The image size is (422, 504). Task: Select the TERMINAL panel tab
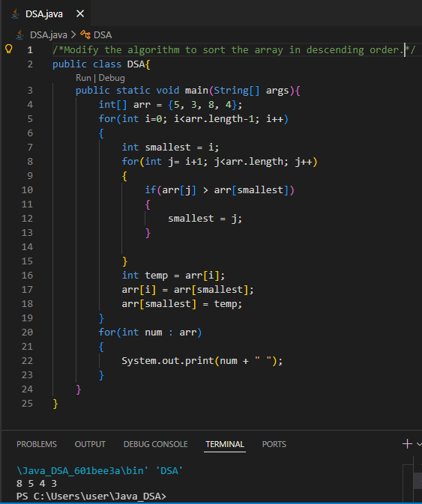coord(225,444)
